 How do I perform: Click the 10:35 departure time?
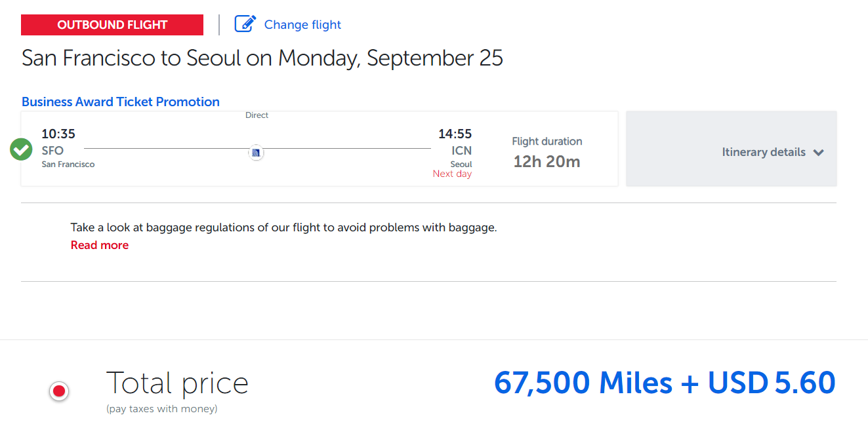tap(58, 134)
